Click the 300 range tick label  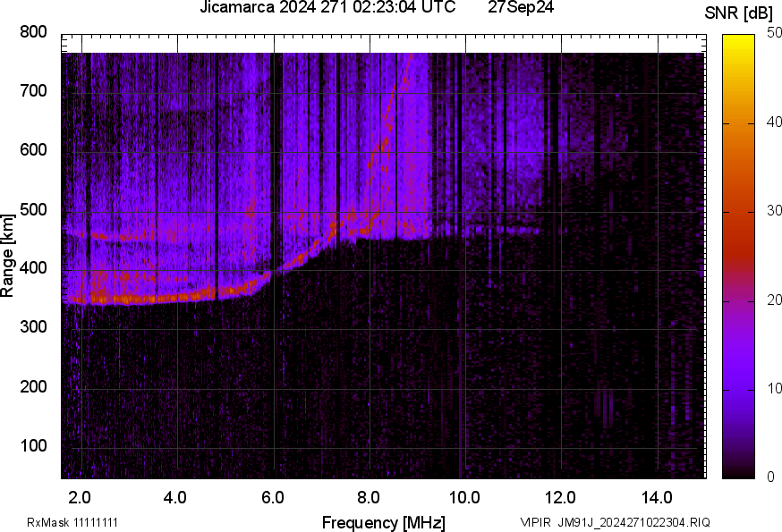pyautogui.click(x=33, y=328)
